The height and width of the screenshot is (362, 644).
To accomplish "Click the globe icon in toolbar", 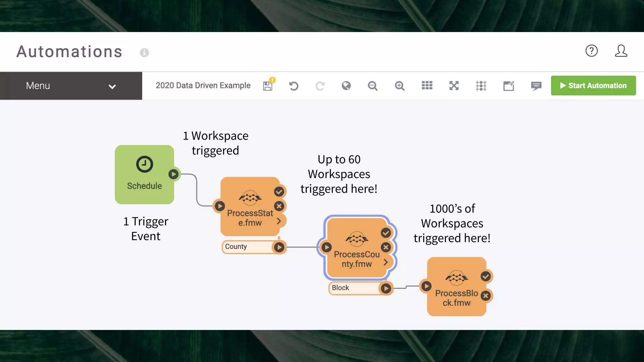I will (346, 86).
